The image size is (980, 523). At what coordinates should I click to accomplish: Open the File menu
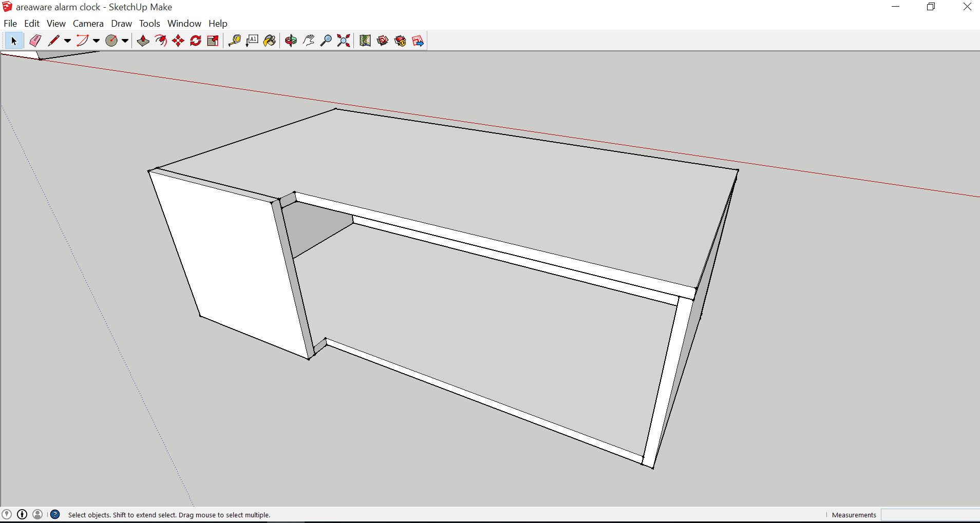(10, 24)
